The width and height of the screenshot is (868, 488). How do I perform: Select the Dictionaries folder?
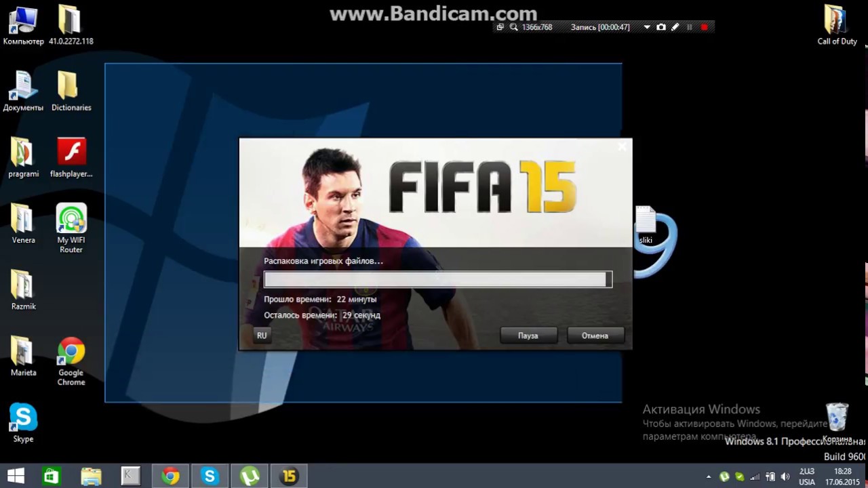click(71, 91)
